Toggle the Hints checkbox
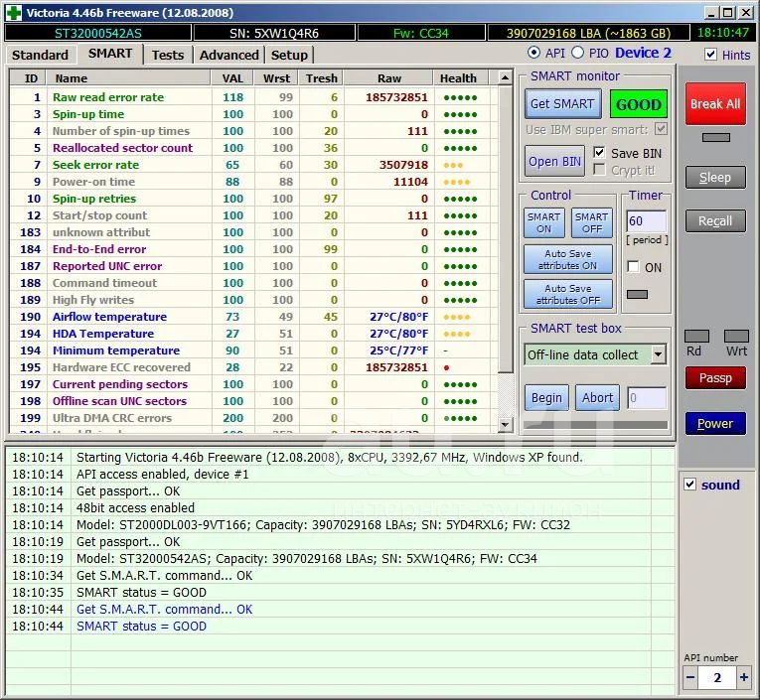This screenshot has width=760, height=700. coord(710,55)
